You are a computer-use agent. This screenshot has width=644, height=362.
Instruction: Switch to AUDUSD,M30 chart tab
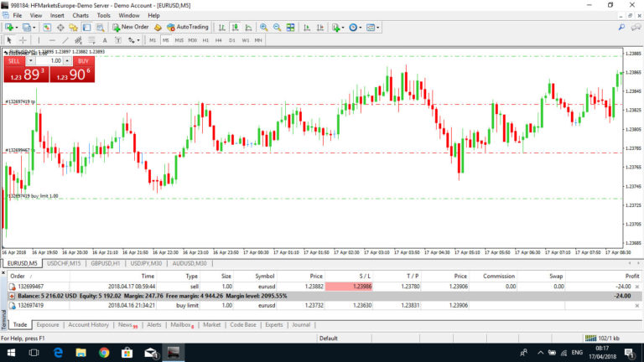click(190, 263)
